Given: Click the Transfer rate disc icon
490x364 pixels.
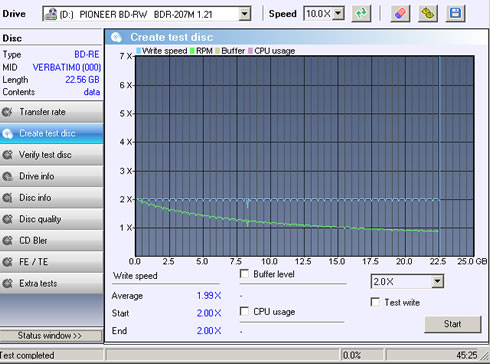Looking at the screenshot, I should pyautogui.click(x=7, y=112).
